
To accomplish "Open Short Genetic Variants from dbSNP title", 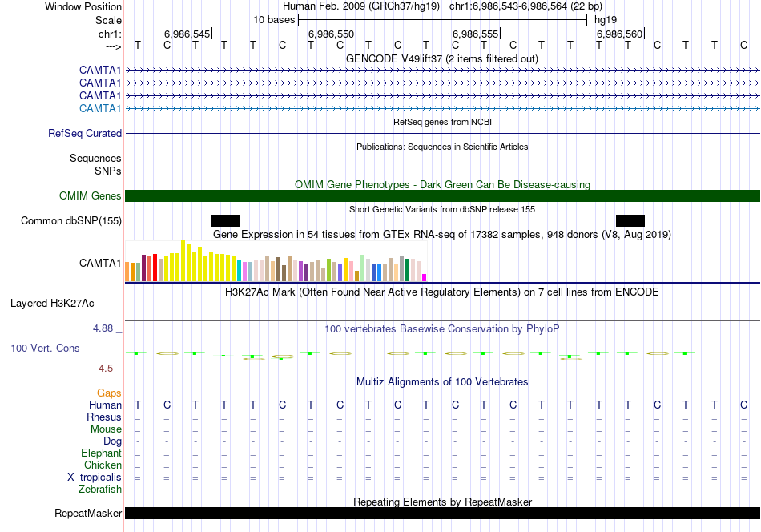I will 442,209.
